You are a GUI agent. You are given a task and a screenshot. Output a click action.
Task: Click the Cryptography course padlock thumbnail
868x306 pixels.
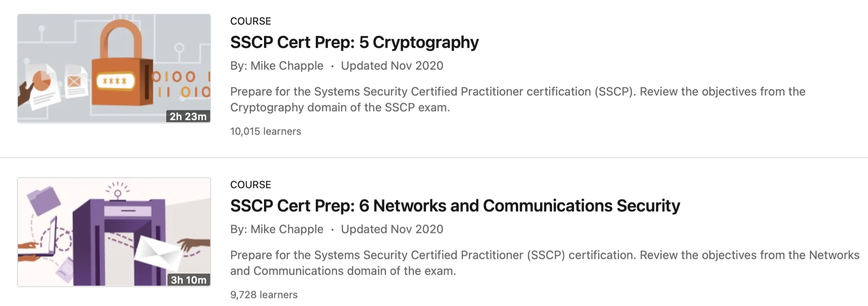click(x=114, y=69)
